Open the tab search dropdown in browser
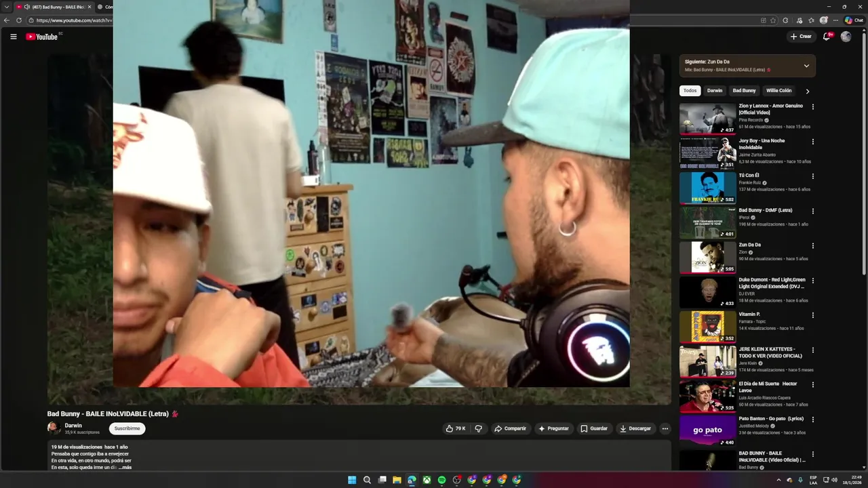Screen dimensions: 868x488 7,7
